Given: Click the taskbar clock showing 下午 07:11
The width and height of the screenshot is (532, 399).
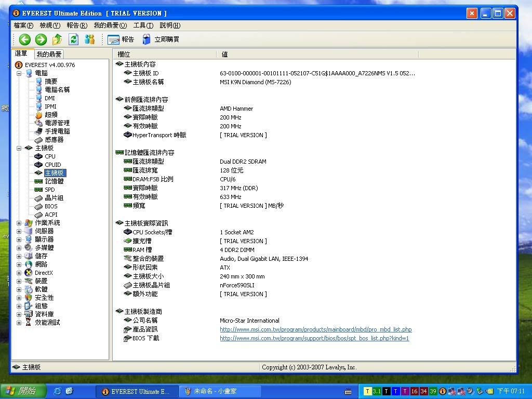Looking at the screenshot, I should tap(511, 391).
